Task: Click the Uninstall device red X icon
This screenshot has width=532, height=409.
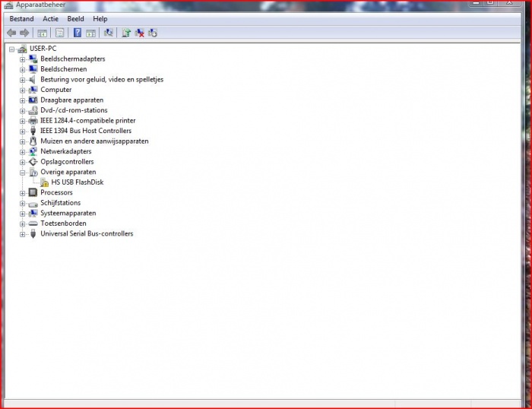Action: click(x=139, y=33)
